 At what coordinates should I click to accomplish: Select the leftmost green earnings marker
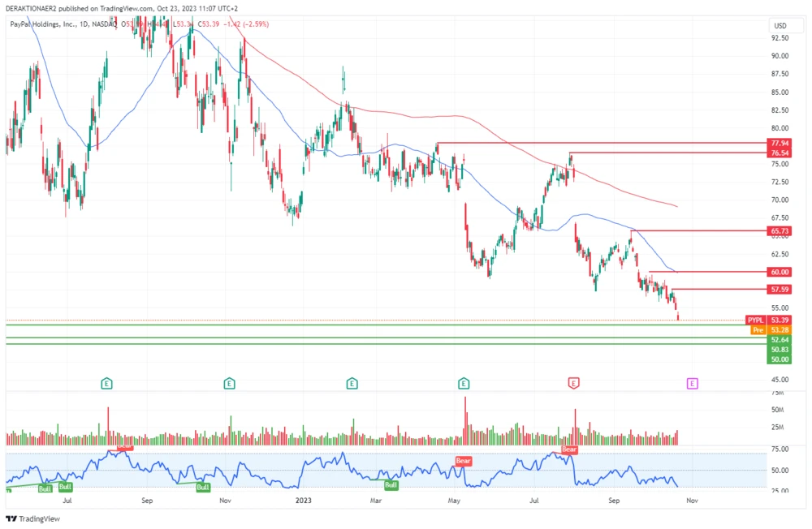106,382
